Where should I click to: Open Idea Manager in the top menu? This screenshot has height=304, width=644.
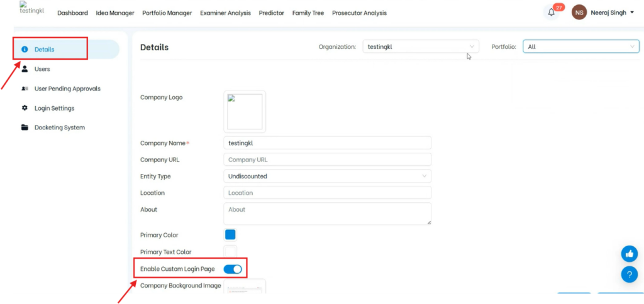[115, 13]
